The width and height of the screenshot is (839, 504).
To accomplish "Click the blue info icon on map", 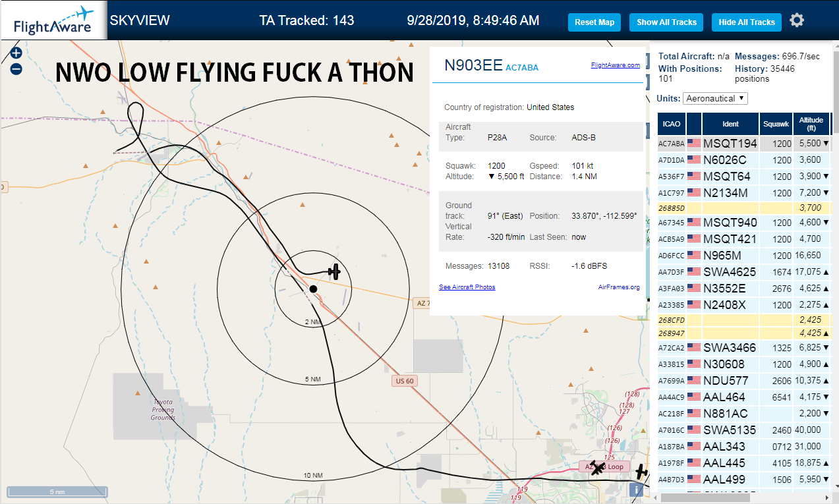I will pyautogui.click(x=637, y=489).
